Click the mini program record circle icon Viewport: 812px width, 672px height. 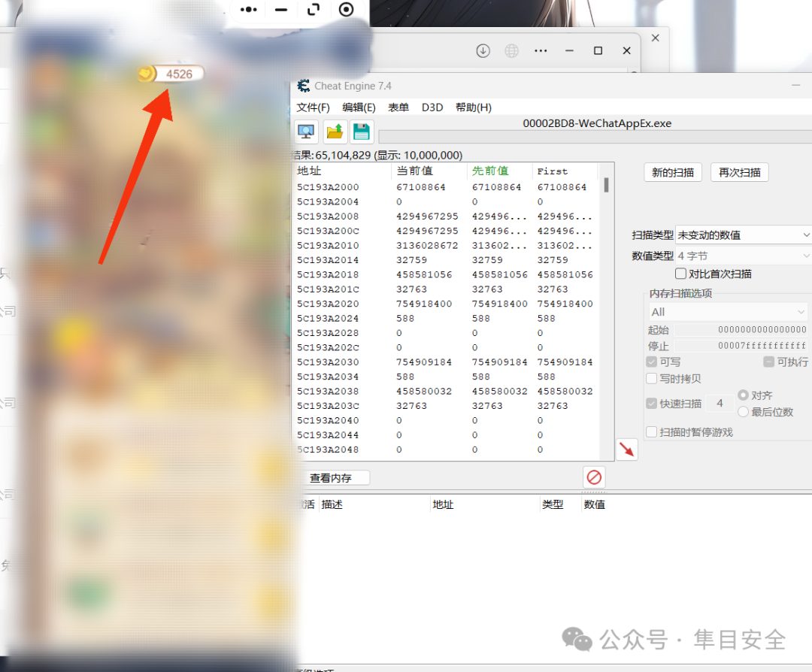(x=346, y=9)
